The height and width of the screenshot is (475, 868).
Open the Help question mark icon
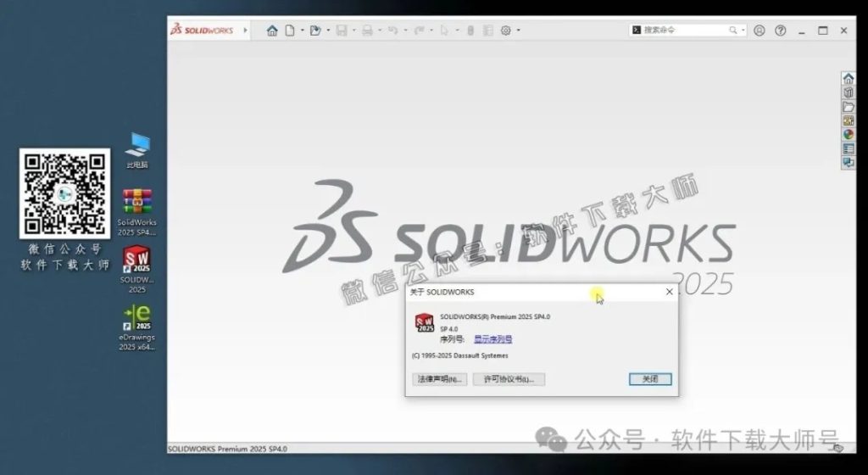(x=781, y=31)
